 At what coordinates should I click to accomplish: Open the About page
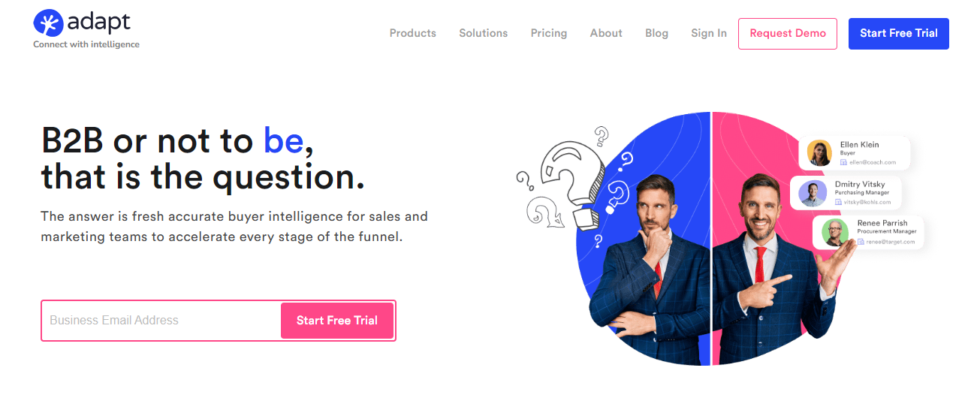point(606,33)
